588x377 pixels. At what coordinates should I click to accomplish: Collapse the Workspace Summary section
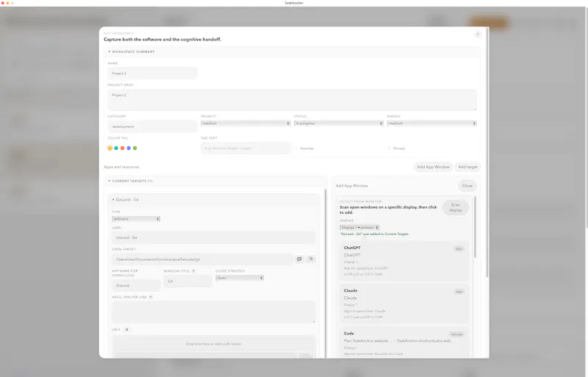[x=132, y=51]
